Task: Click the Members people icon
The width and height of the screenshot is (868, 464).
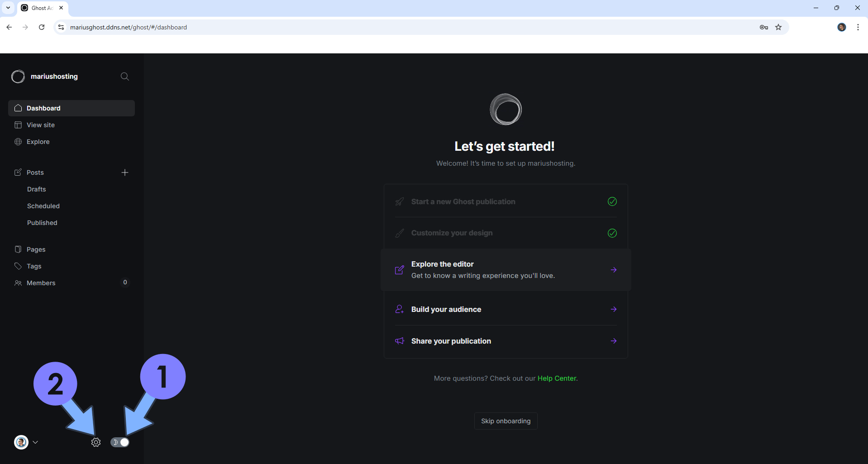Action: (x=18, y=283)
